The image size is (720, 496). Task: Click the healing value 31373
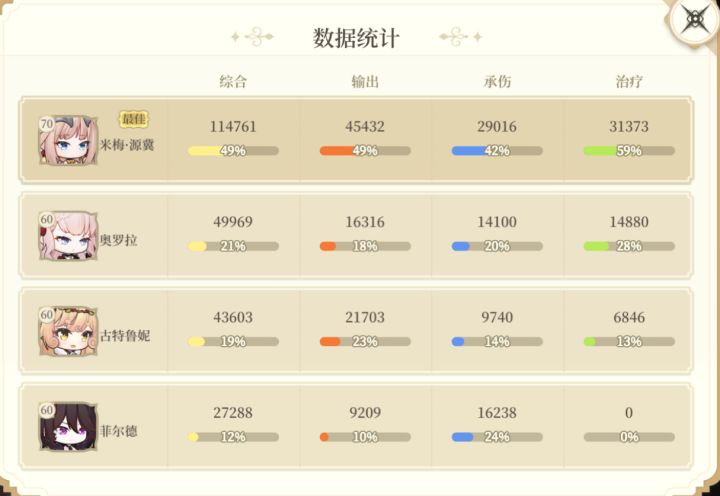pos(629,126)
